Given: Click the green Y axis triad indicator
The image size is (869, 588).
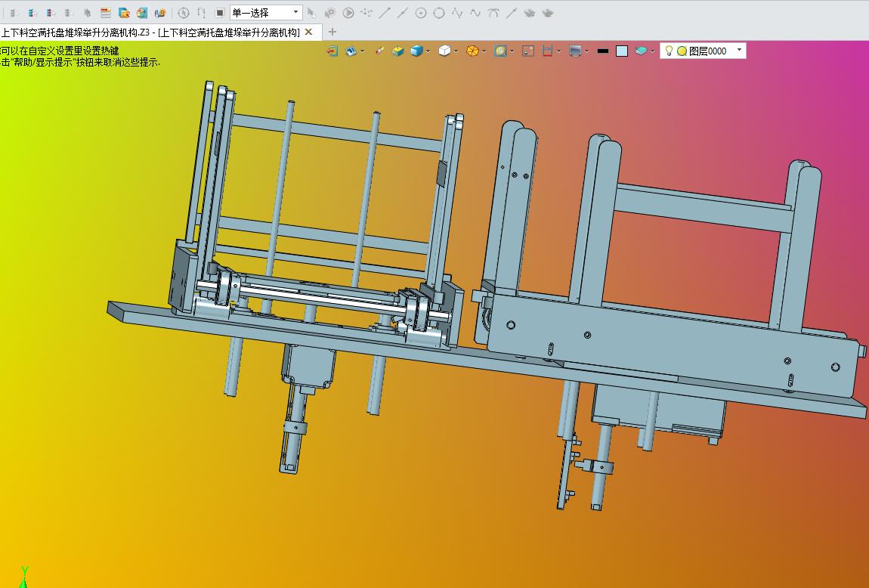Looking at the screenshot, I should click(x=24, y=577).
